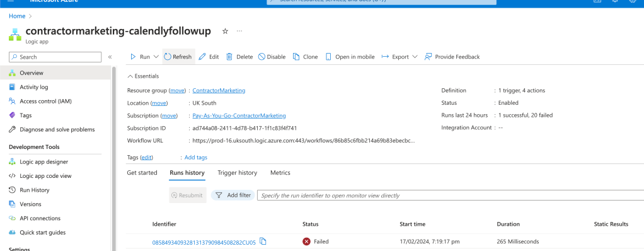
Task: Click the Static Results column header
Action: 611,225
